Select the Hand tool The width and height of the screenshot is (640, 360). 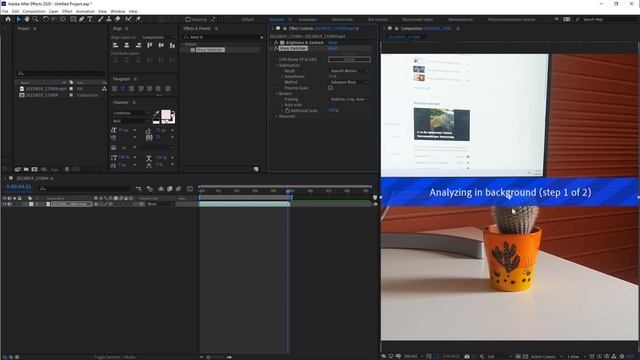27,19
